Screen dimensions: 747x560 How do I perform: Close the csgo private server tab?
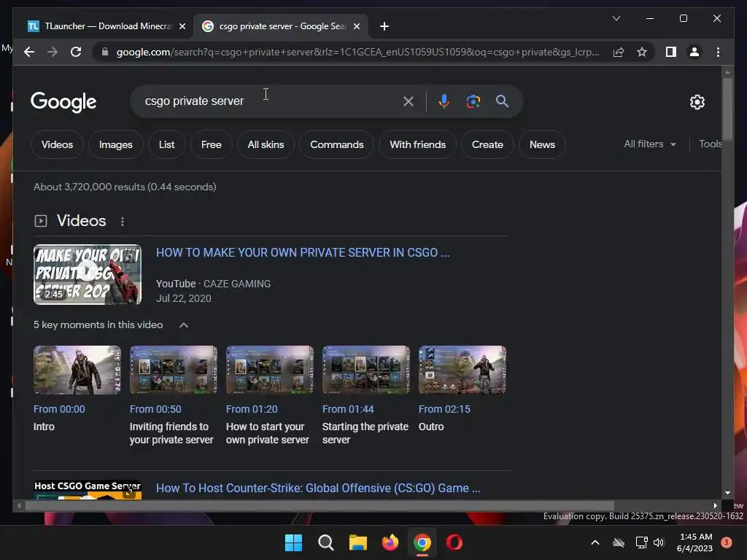click(x=356, y=26)
